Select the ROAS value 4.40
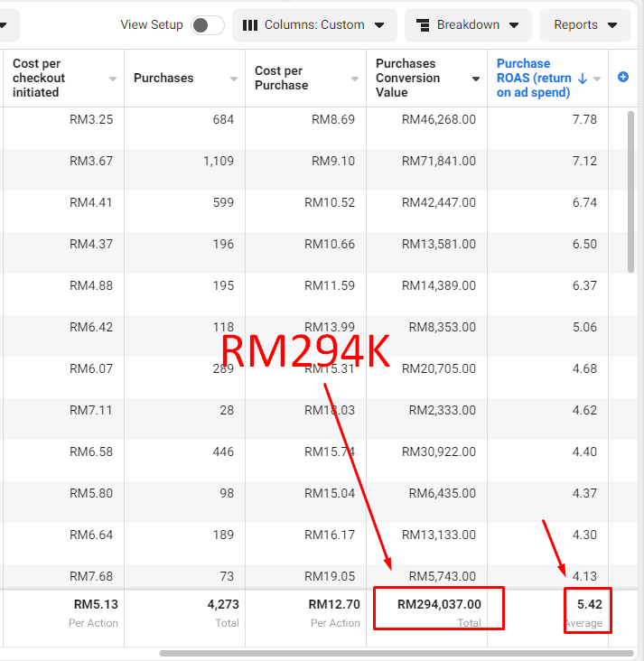Screen dimensions: 644x661 [x=584, y=452]
